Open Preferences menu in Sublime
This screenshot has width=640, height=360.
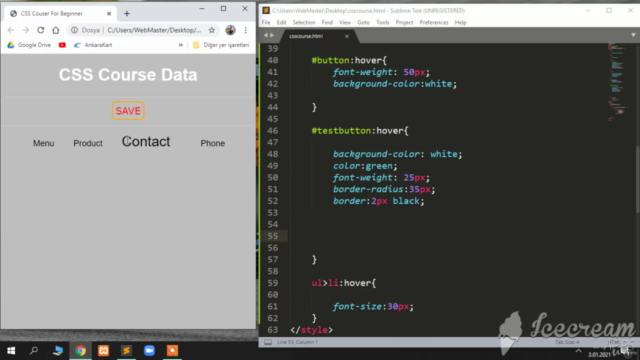click(x=434, y=22)
